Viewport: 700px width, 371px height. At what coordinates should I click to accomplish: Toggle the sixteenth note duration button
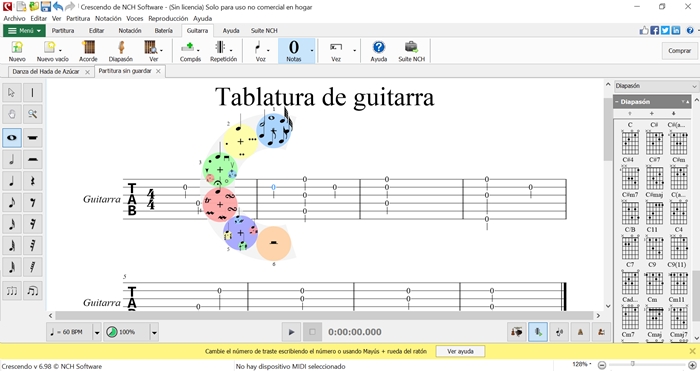pos(12,224)
